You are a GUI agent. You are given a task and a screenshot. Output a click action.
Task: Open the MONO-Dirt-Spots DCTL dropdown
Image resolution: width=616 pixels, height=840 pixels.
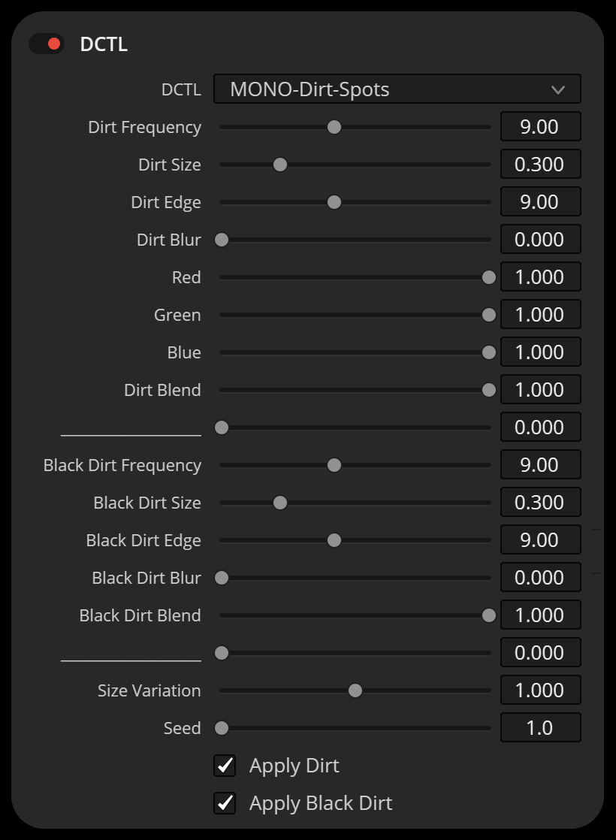click(397, 89)
